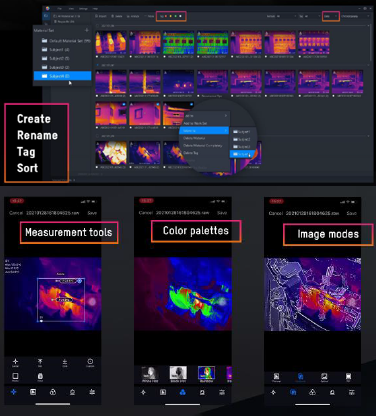Open the Subject3 folder in Material Set list

pos(55,67)
